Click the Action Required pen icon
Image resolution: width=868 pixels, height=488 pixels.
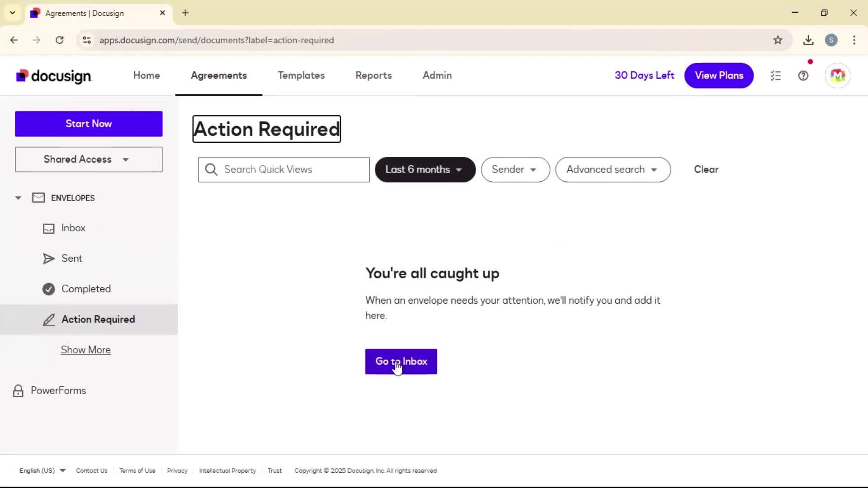tap(48, 319)
